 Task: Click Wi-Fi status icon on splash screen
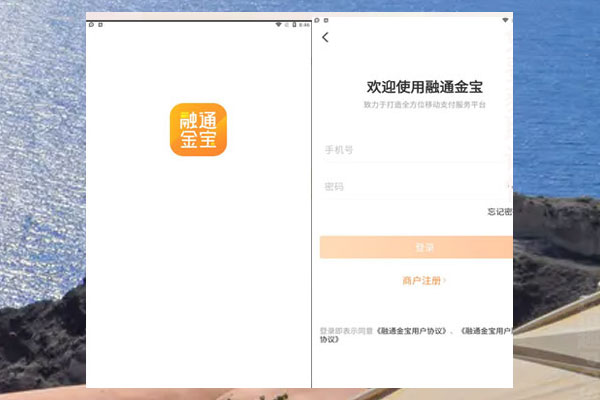[278, 24]
